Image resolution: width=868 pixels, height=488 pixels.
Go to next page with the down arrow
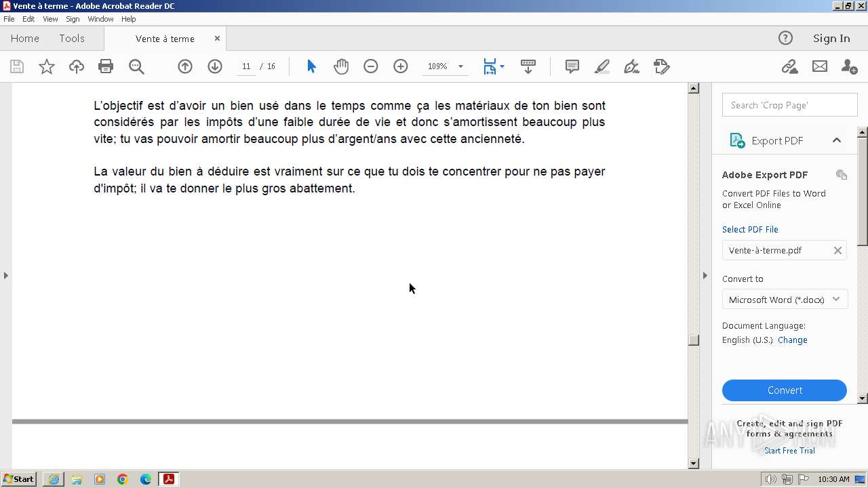click(215, 66)
